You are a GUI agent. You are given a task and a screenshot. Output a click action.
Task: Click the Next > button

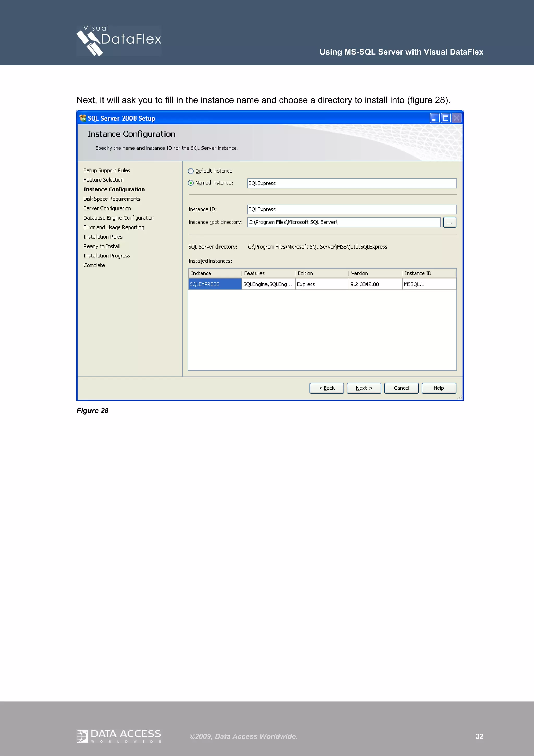click(x=364, y=388)
